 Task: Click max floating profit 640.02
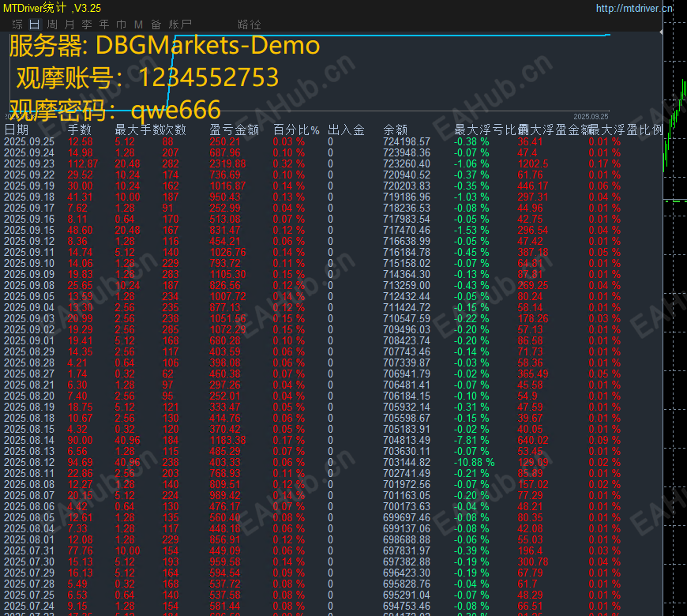click(533, 441)
